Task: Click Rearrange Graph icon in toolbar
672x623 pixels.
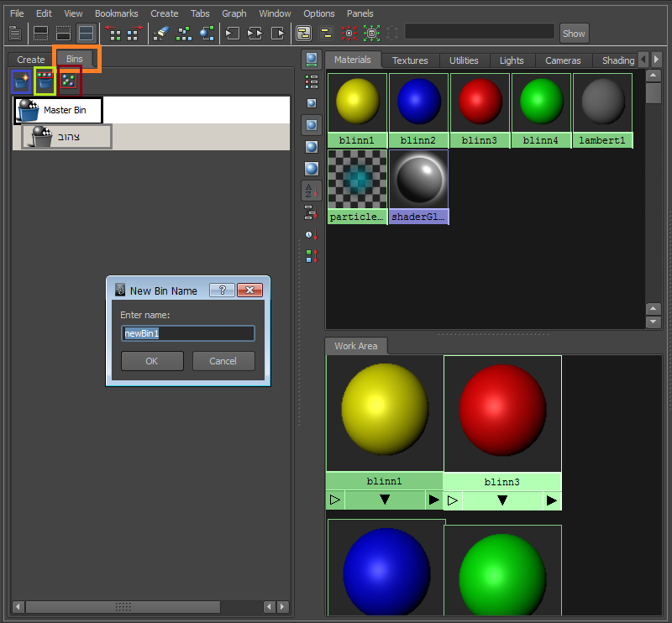Action: pos(184,34)
